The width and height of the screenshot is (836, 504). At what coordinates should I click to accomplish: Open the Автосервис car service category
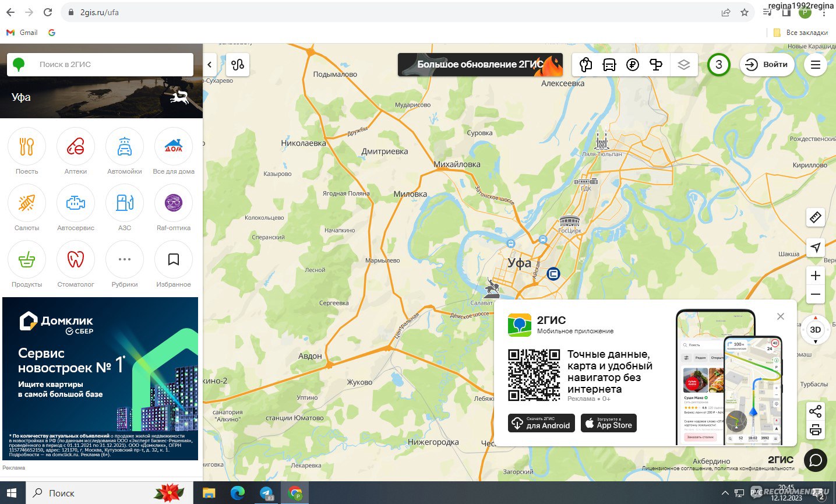tap(76, 203)
